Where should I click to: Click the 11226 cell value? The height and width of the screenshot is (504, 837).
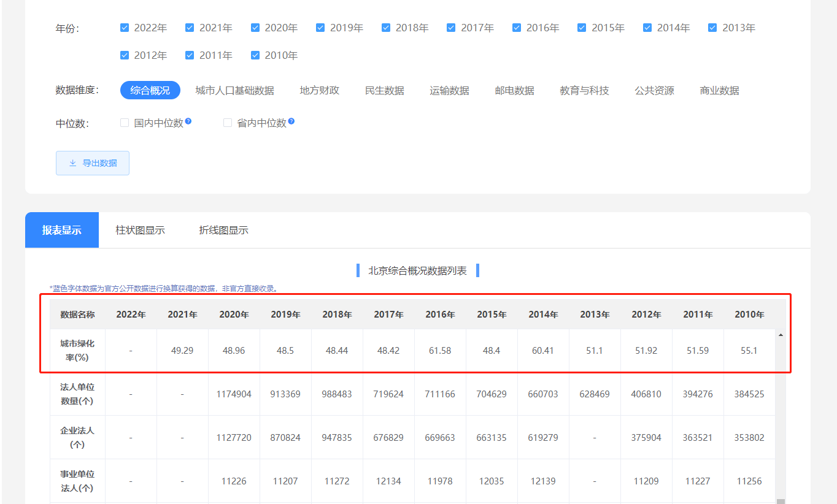(x=234, y=481)
